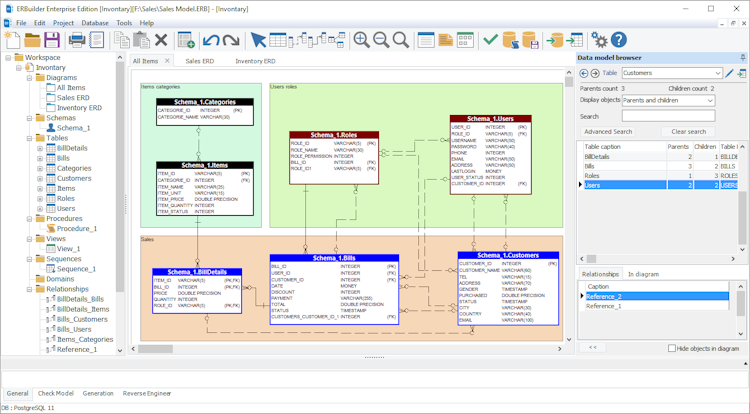Screen dimensions: 750x414
Task: Open the Database menu
Action: point(95,23)
